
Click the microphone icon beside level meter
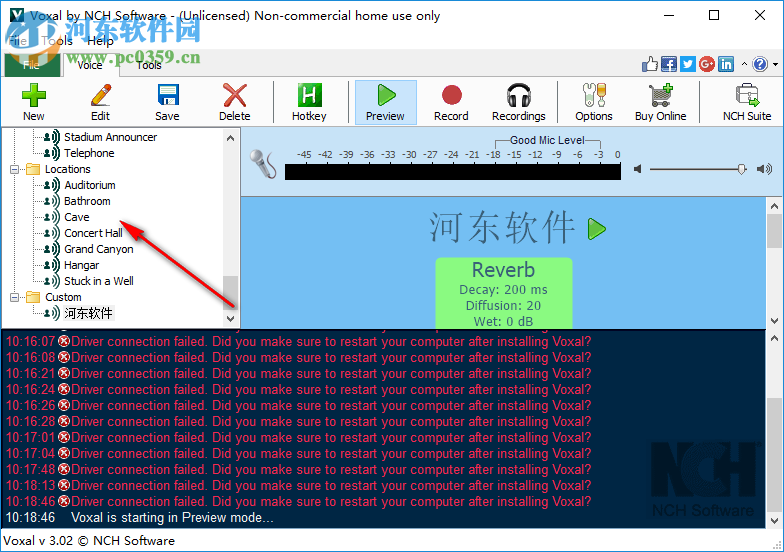coord(263,164)
